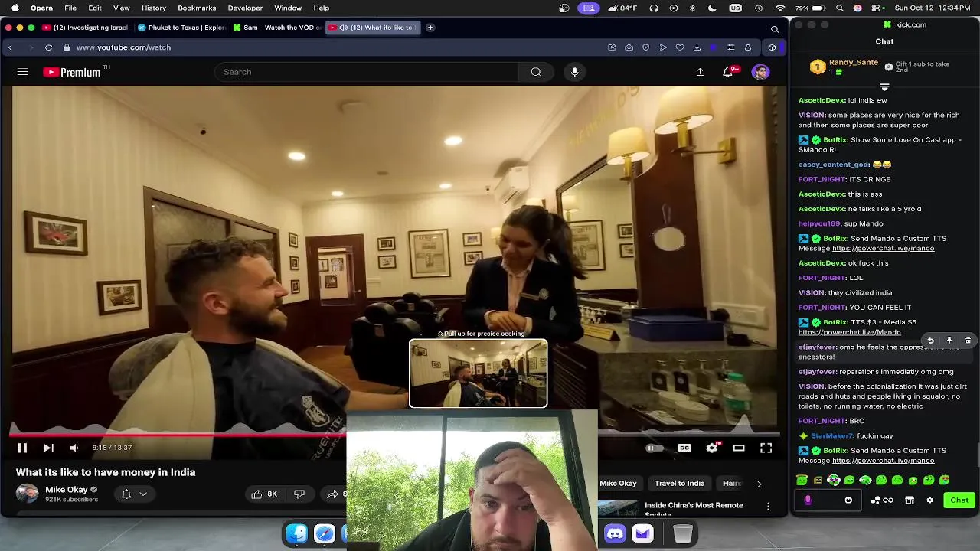Open YouTube notifications bell
This screenshot has width=980, height=551.
pyautogui.click(x=727, y=72)
